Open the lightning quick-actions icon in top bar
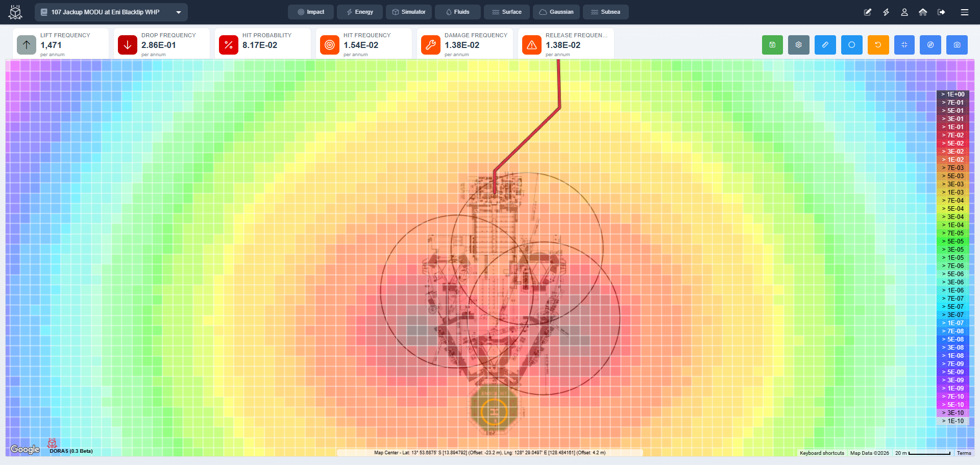Image resolution: width=980 pixels, height=465 pixels. 886,12
